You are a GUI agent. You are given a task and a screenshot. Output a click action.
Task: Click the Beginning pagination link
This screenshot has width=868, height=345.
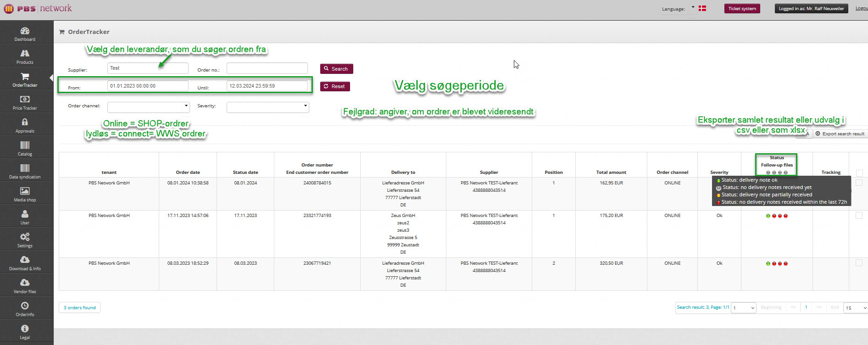coord(771,307)
